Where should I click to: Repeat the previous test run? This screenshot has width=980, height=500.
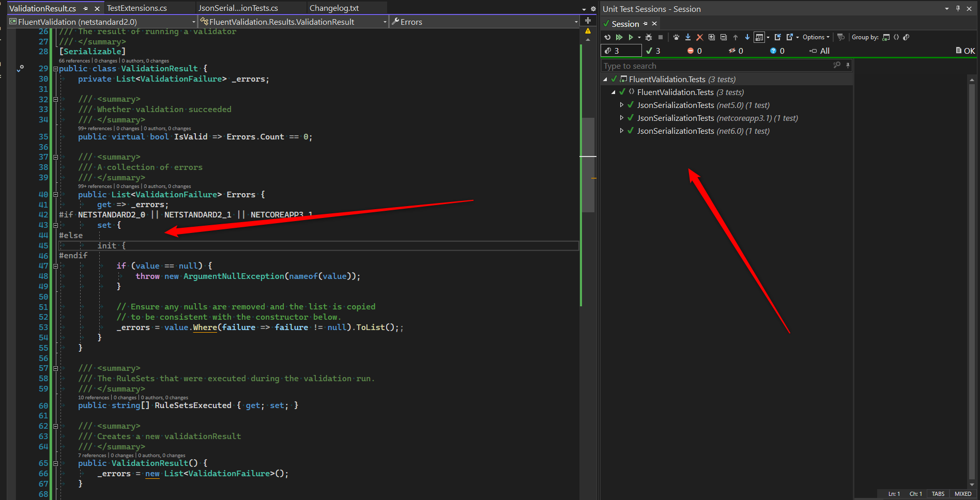(x=608, y=37)
